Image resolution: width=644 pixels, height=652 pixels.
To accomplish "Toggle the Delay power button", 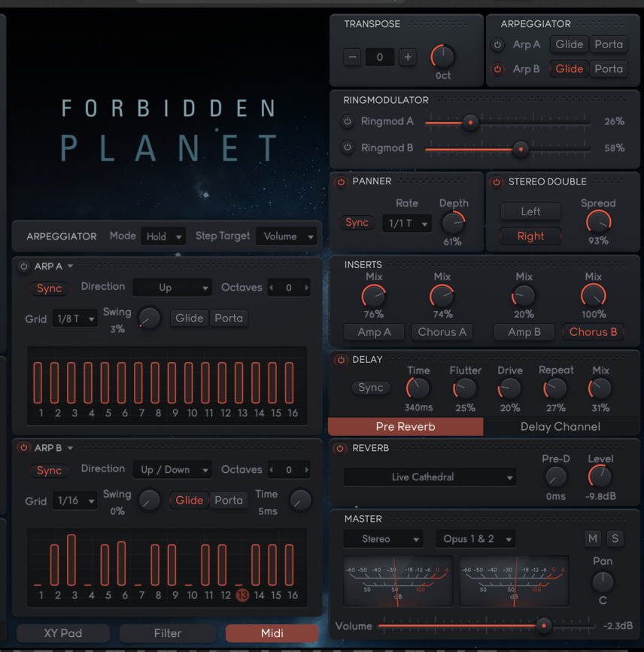I will pos(341,360).
